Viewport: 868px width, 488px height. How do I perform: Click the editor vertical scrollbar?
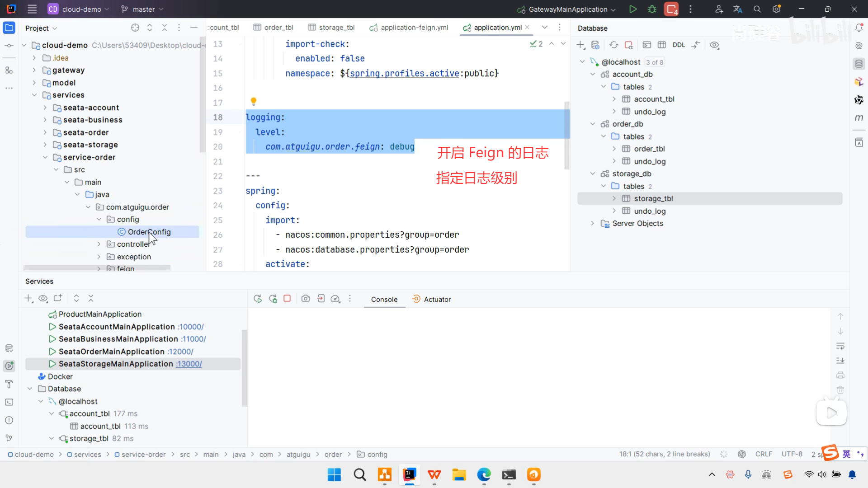pyautogui.click(x=567, y=136)
